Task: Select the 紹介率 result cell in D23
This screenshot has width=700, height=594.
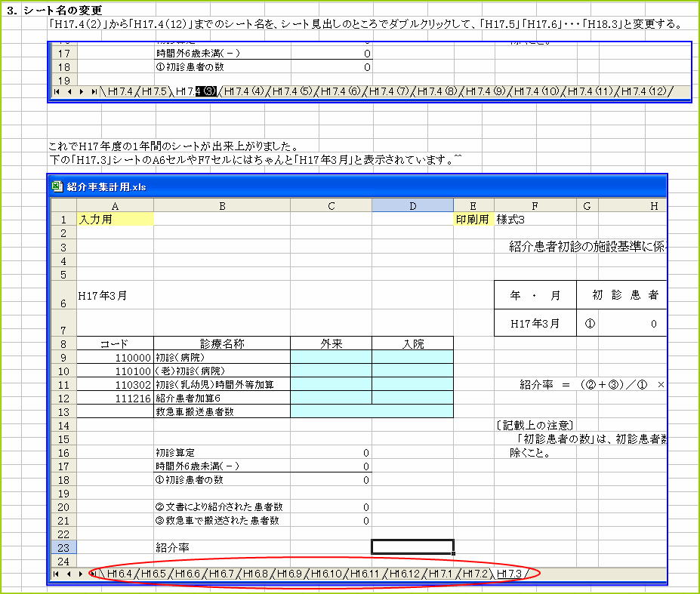Action: (x=412, y=546)
